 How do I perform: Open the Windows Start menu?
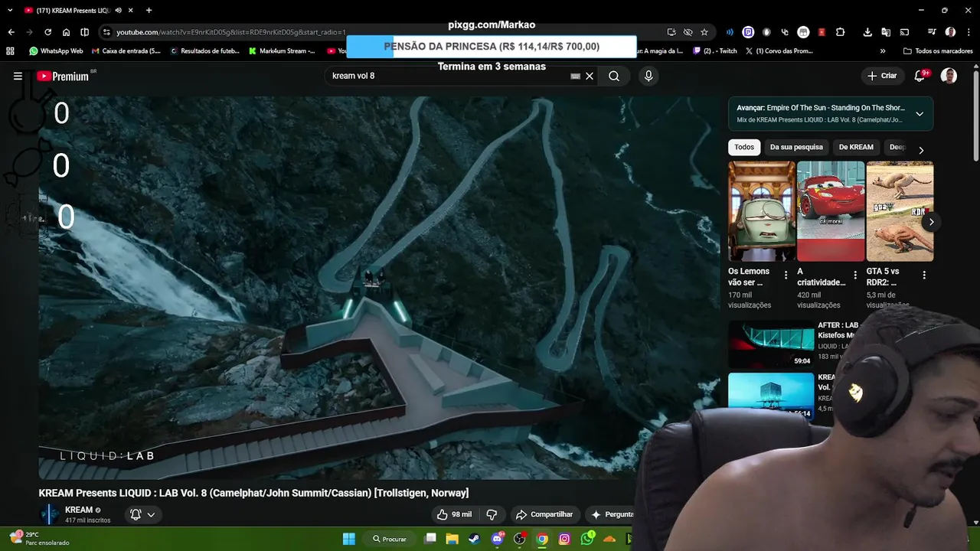[349, 539]
